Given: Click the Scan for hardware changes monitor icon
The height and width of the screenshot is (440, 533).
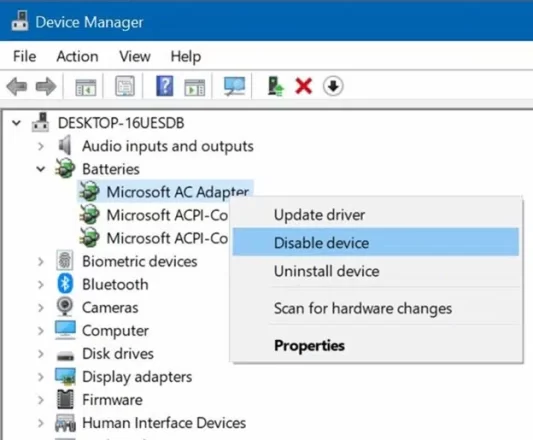Looking at the screenshot, I should [234, 86].
